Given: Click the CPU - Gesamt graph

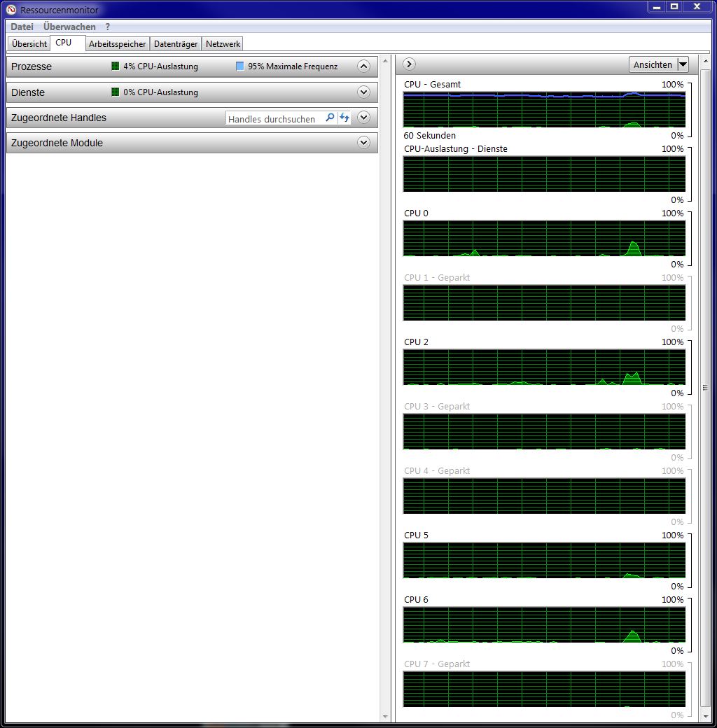Looking at the screenshot, I should pyautogui.click(x=544, y=110).
